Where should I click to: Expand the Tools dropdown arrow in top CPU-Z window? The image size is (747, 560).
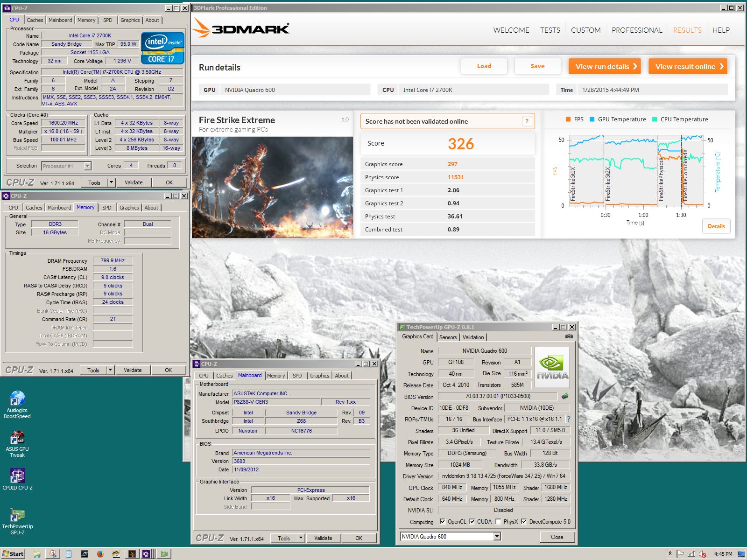pos(111,182)
